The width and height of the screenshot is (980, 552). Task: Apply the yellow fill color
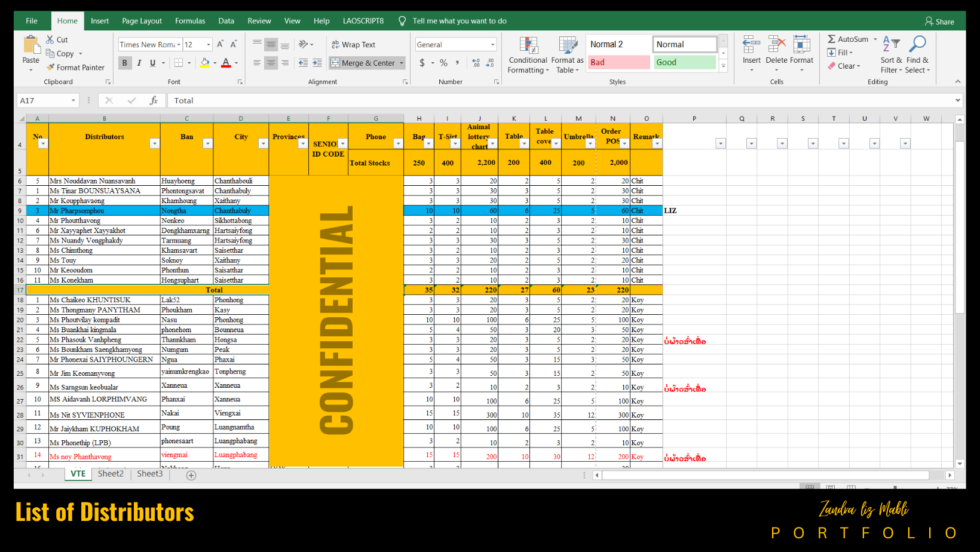[x=205, y=63]
